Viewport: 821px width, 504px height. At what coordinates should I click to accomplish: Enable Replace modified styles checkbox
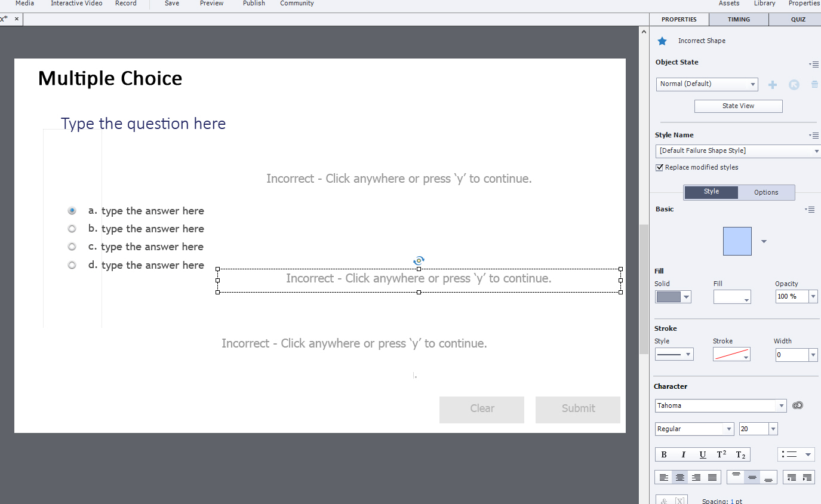[x=659, y=167]
